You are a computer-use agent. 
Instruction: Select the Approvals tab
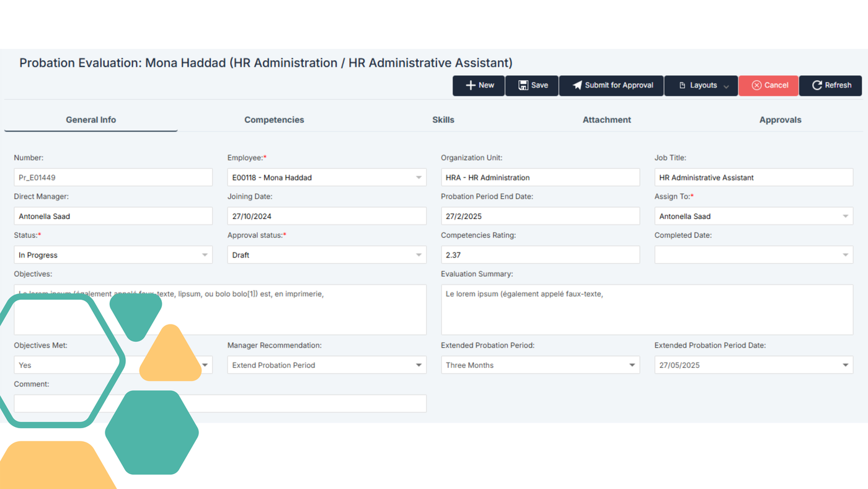click(x=780, y=120)
